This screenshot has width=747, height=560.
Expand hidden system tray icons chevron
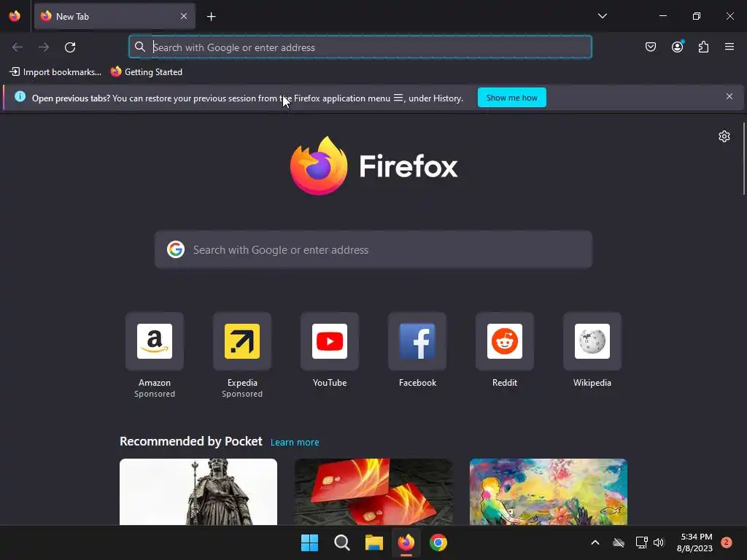[595, 542]
